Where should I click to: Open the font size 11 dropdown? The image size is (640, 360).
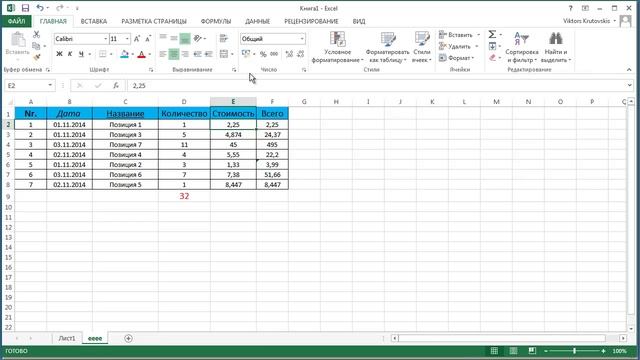[127, 39]
